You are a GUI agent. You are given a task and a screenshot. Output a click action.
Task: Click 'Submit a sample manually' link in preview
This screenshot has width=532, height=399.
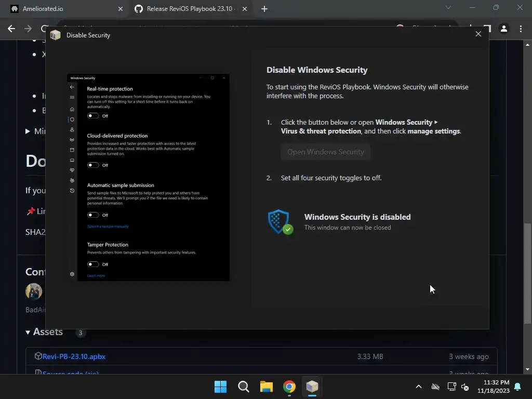coord(108,227)
